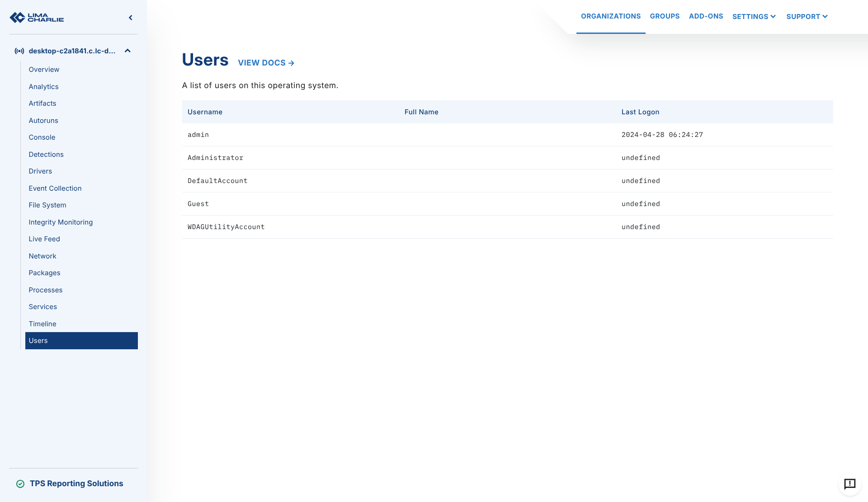This screenshot has width=868, height=502.
Task: Click the green check icon by TPS Reporting
Action: pyautogui.click(x=20, y=484)
